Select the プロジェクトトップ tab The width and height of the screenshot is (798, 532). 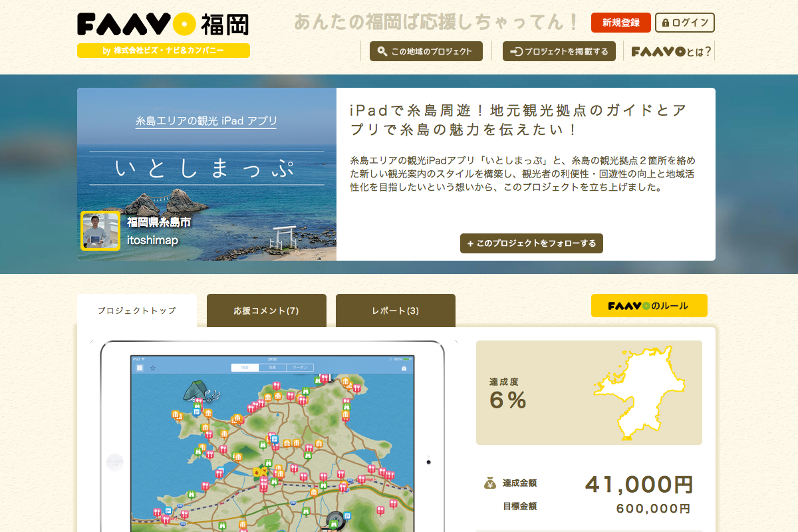point(136,311)
